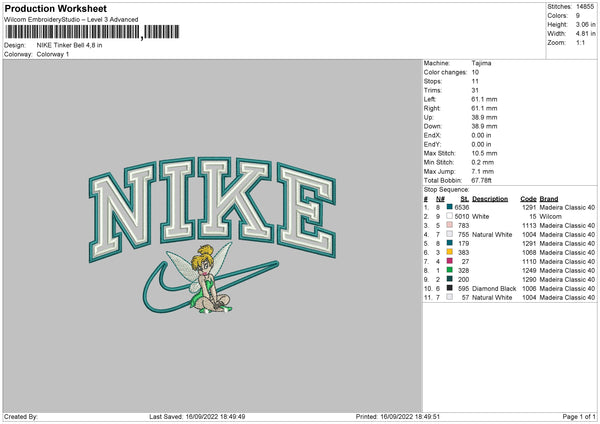Click the NIKE lettering in the design preview
Image resolution: width=600 pixels, height=424 pixels.
[212, 209]
